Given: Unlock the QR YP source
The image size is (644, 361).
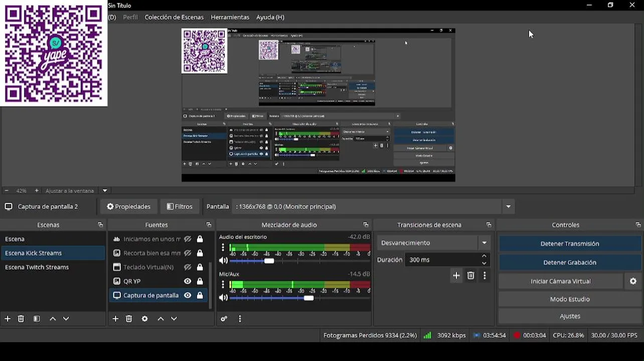Looking at the screenshot, I should (200, 281).
